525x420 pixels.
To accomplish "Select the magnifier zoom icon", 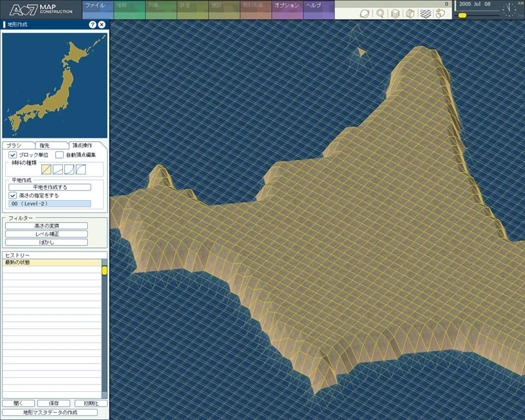I will click(380, 13).
